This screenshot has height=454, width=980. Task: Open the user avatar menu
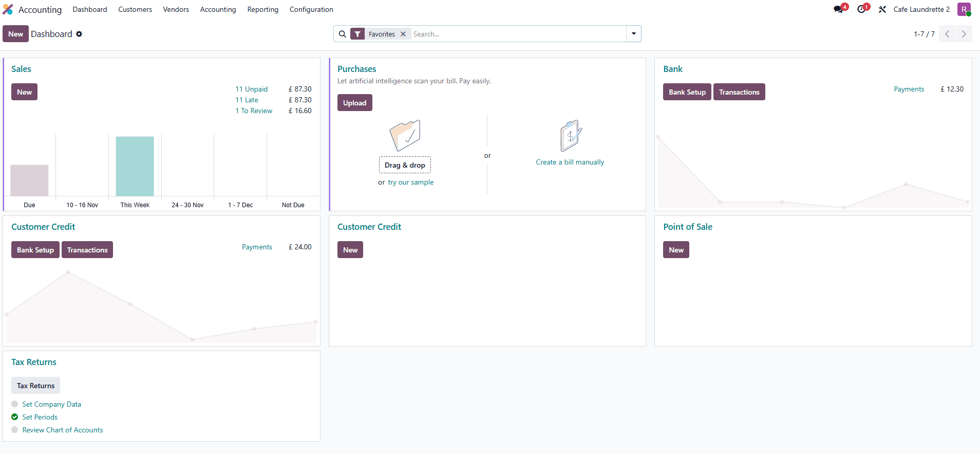pos(964,9)
